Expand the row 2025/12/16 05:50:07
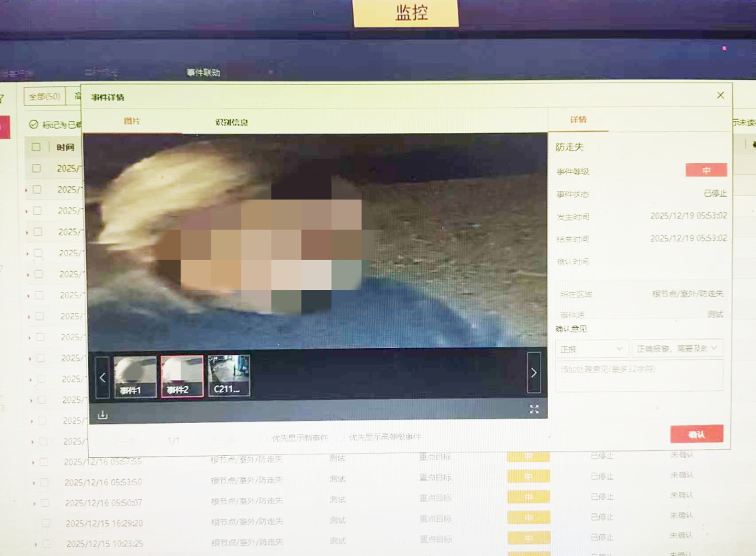756x556 pixels. coord(34,503)
